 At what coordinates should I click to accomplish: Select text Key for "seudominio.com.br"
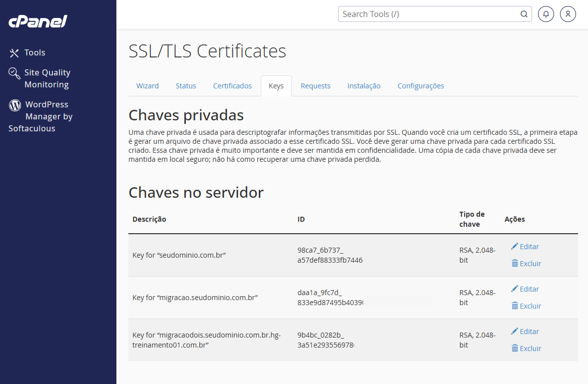tap(179, 255)
